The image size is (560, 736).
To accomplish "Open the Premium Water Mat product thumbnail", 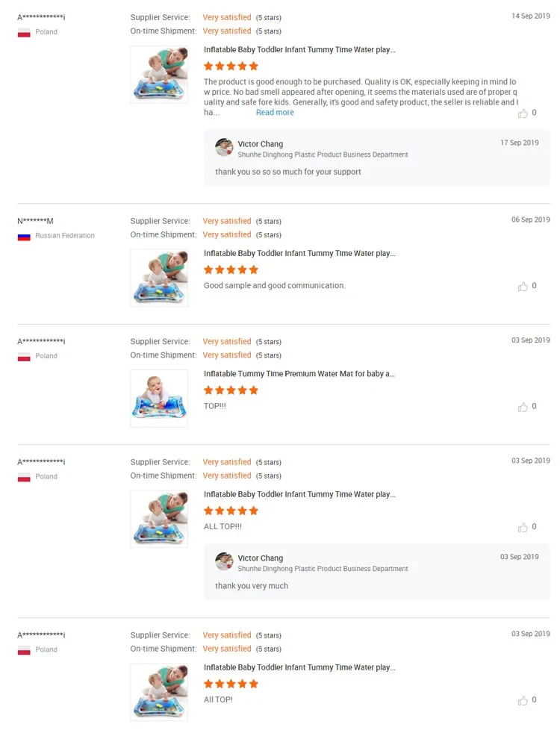I will 159,399.
